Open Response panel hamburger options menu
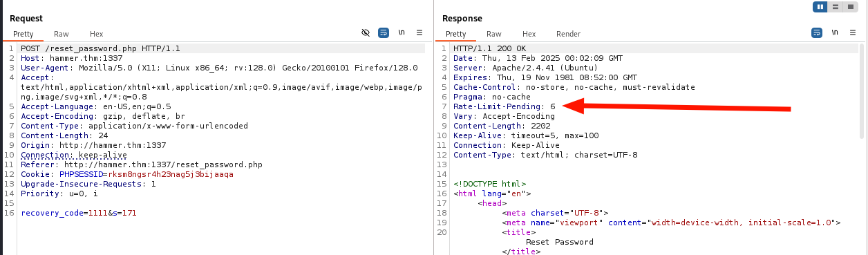The image size is (868, 255). (x=852, y=32)
